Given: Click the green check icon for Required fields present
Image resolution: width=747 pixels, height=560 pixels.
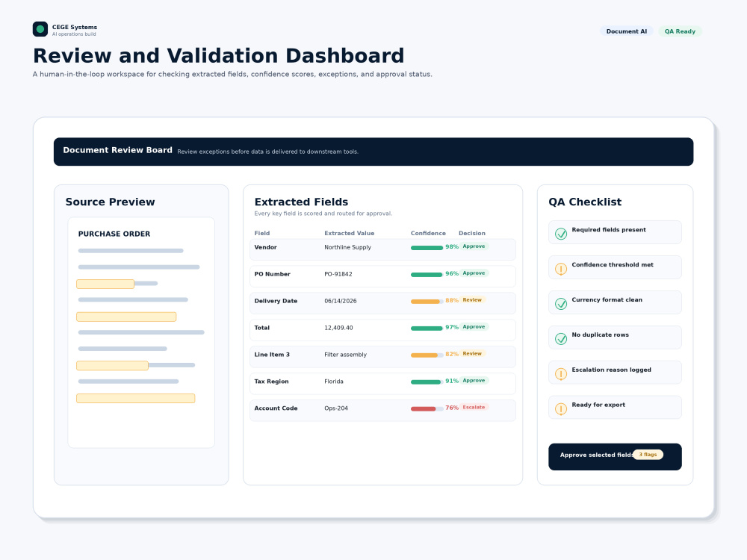Looking at the screenshot, I should click(561, 234).
